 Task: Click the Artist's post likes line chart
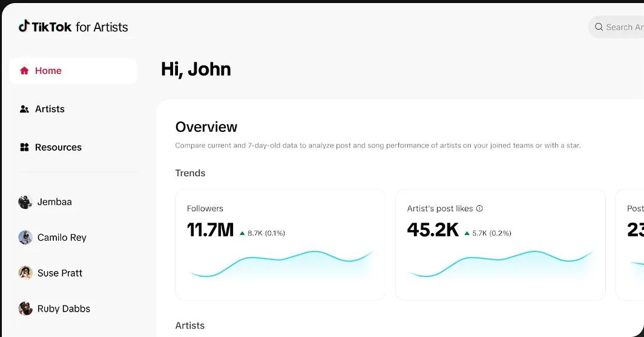pos(501,265)
